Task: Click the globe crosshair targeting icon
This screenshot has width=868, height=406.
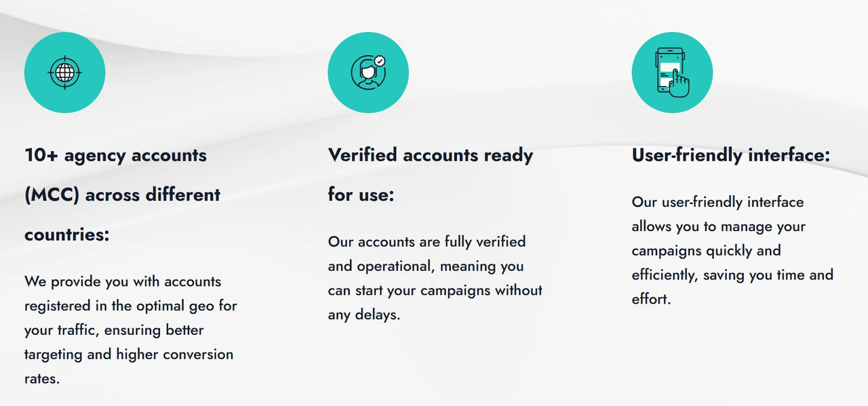Action: point(64,73)
